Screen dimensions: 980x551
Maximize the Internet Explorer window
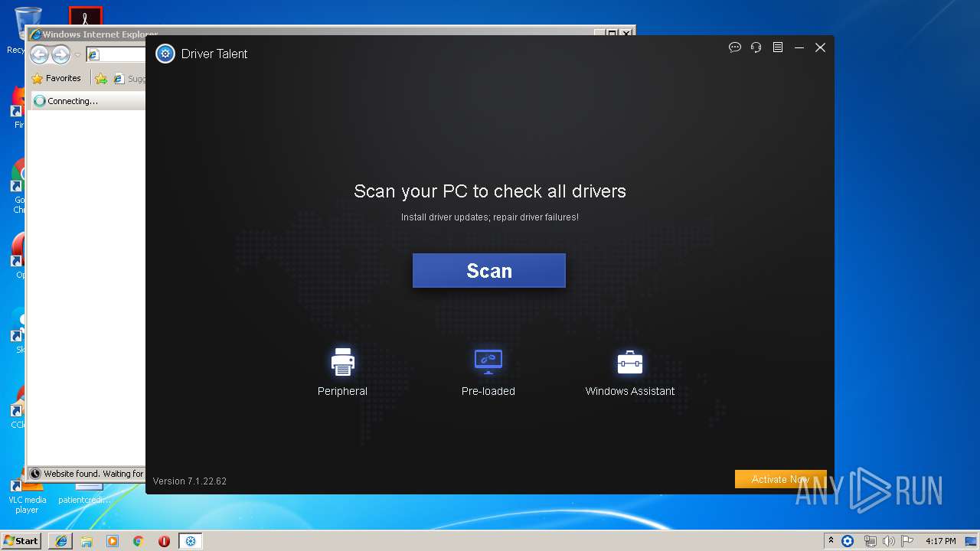pos(612,34)
